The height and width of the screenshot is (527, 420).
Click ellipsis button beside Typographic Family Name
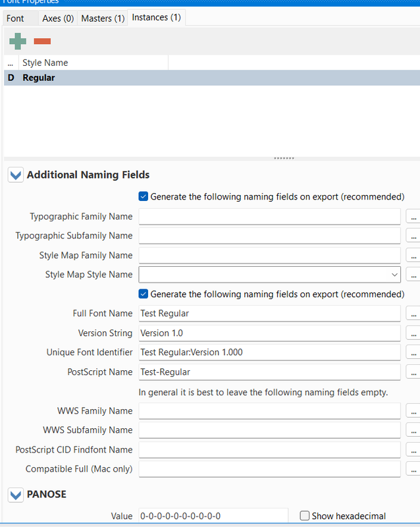pyautogui.click(x=413, y=217)
